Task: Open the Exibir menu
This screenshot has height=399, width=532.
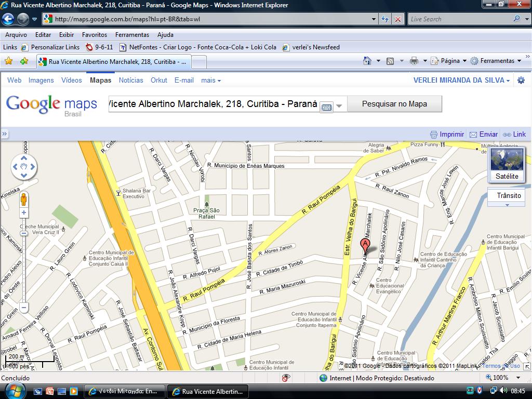Action: coord(66,35)
